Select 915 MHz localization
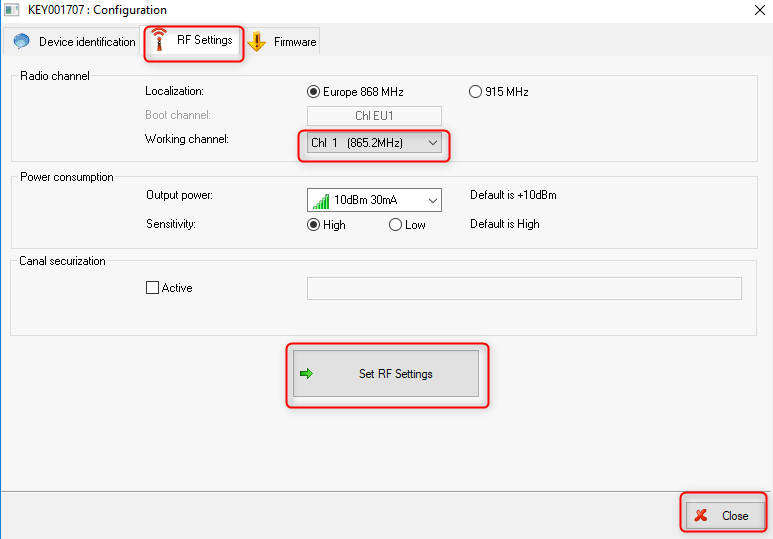773x539 pixels. 498,92
